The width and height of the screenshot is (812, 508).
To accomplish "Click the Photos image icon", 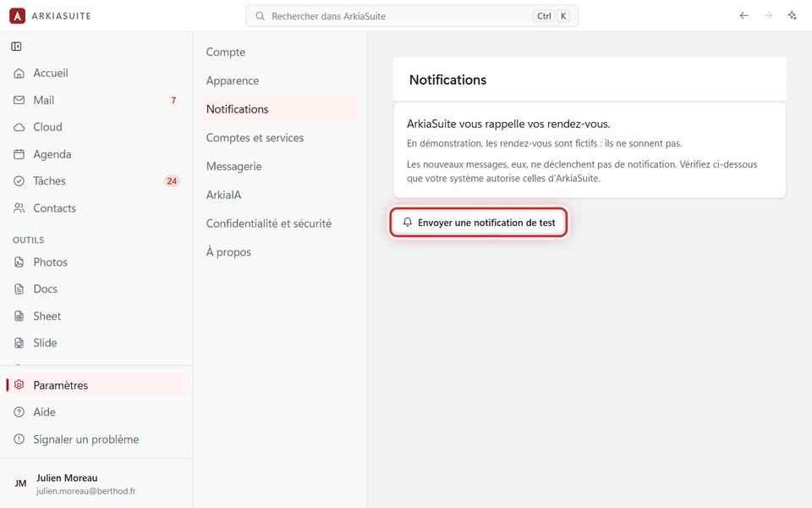I will pyautogui.click(x=19, y=262).
